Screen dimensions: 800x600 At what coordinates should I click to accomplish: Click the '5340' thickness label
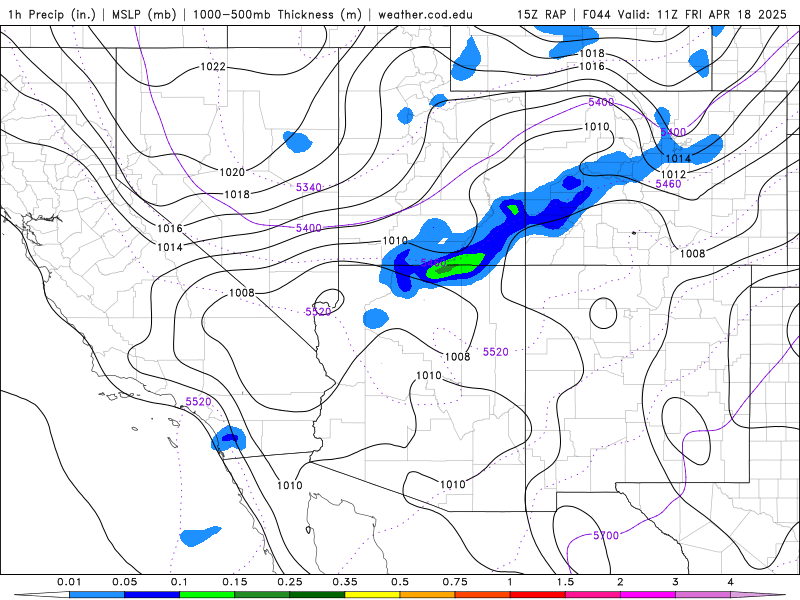point(309,187)
